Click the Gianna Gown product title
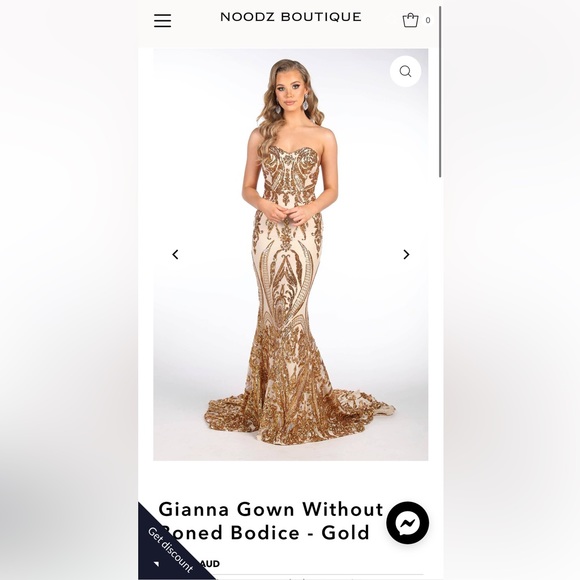580x580 pixels. click(271, 521)
